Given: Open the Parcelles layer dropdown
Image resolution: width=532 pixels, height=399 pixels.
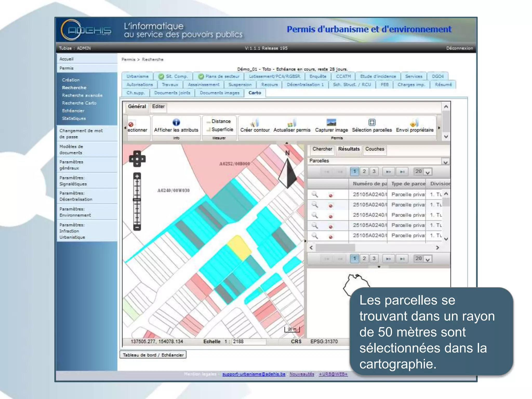Looking at the screenshot, I should click(x=445, y=162).
